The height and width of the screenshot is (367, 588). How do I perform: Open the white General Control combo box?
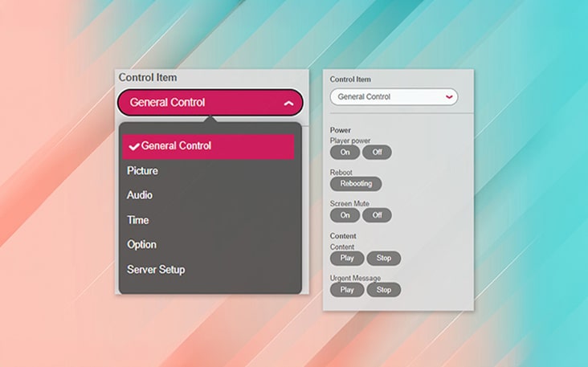394,96
